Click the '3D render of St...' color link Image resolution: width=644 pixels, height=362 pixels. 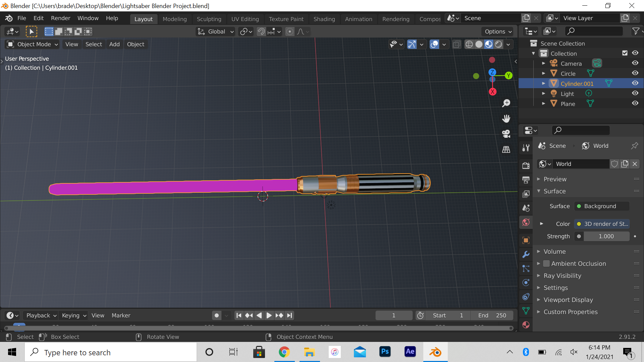[602, 224]
